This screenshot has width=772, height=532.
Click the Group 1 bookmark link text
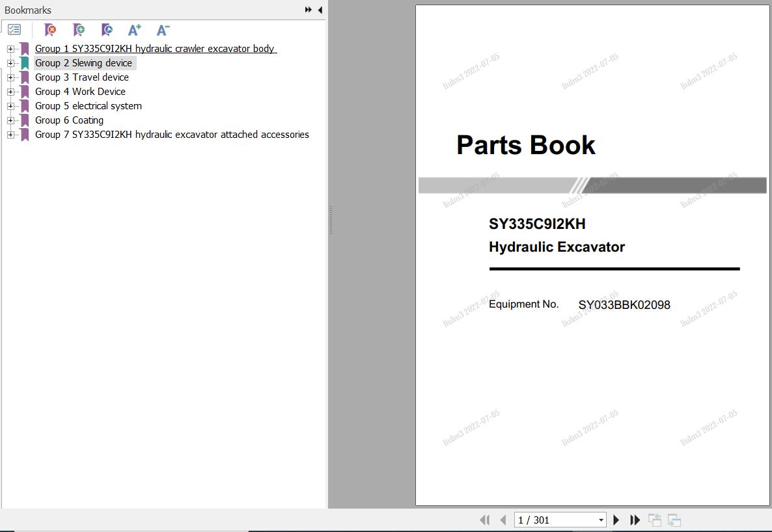point(156,49)
